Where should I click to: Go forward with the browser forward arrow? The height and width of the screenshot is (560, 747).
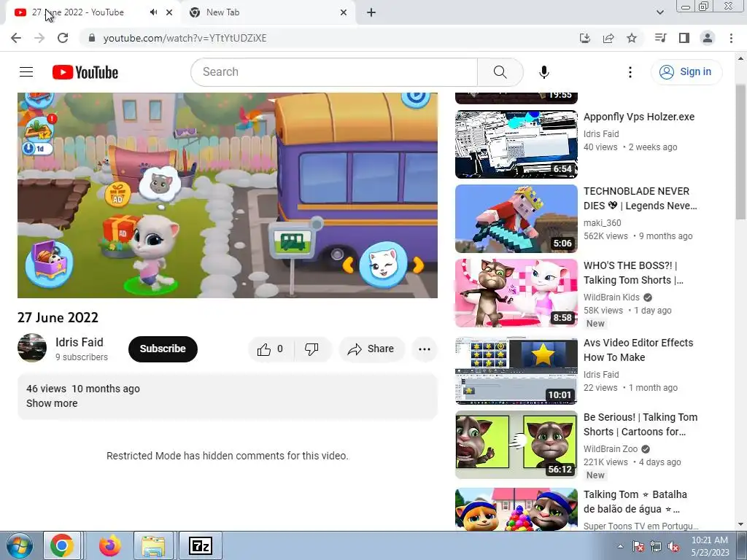39,38
